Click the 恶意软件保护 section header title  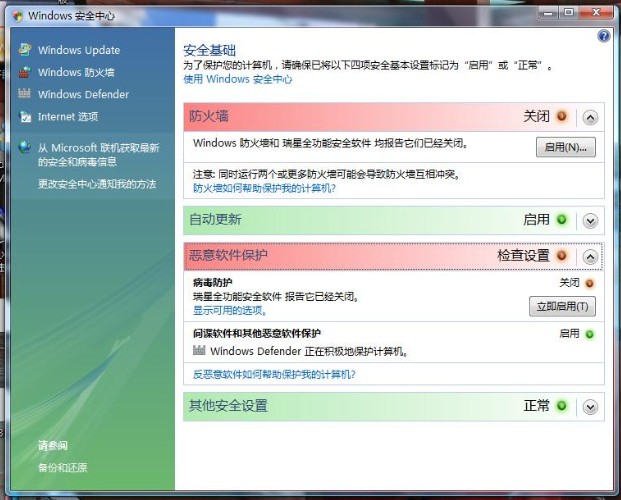tap(228, 255)
